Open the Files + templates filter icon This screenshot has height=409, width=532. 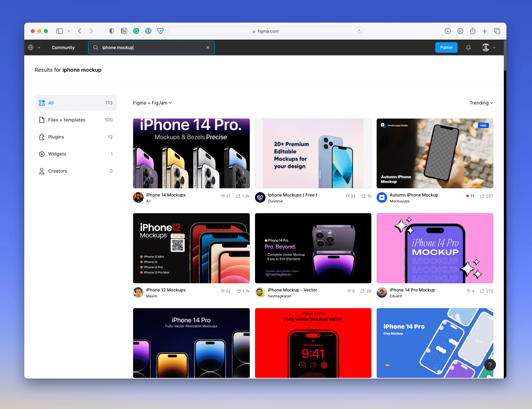(42, 120)
